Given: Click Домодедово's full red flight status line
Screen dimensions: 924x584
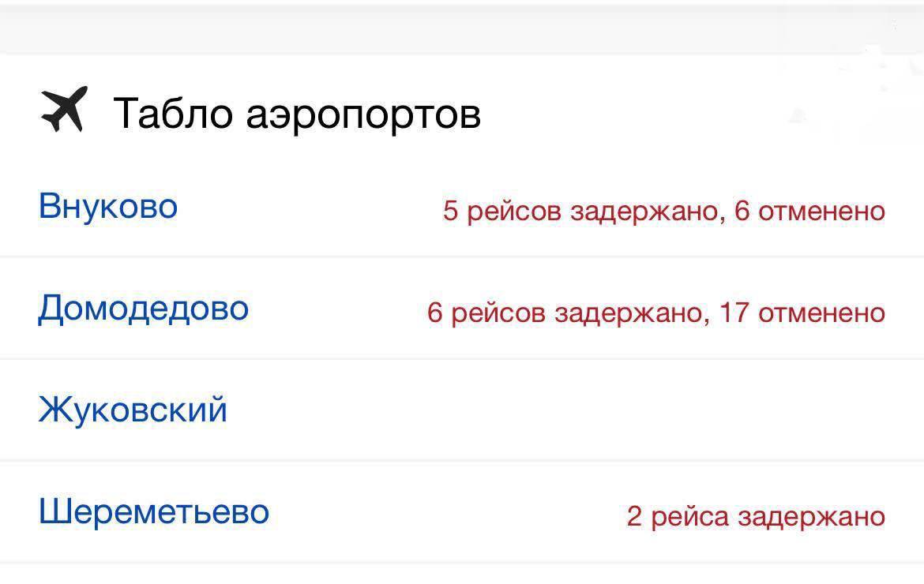Looking at the screenshot, I should [x=655, y=313].
